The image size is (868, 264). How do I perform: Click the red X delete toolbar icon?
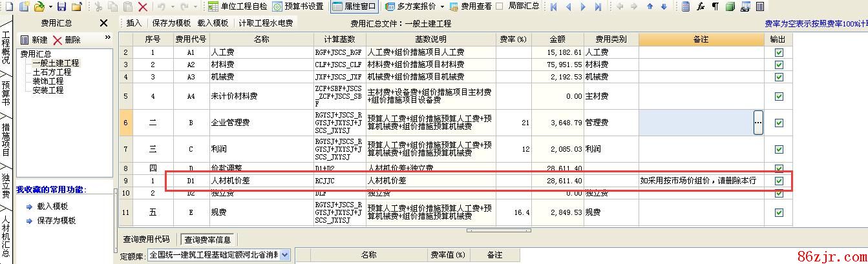click(143, 6)
